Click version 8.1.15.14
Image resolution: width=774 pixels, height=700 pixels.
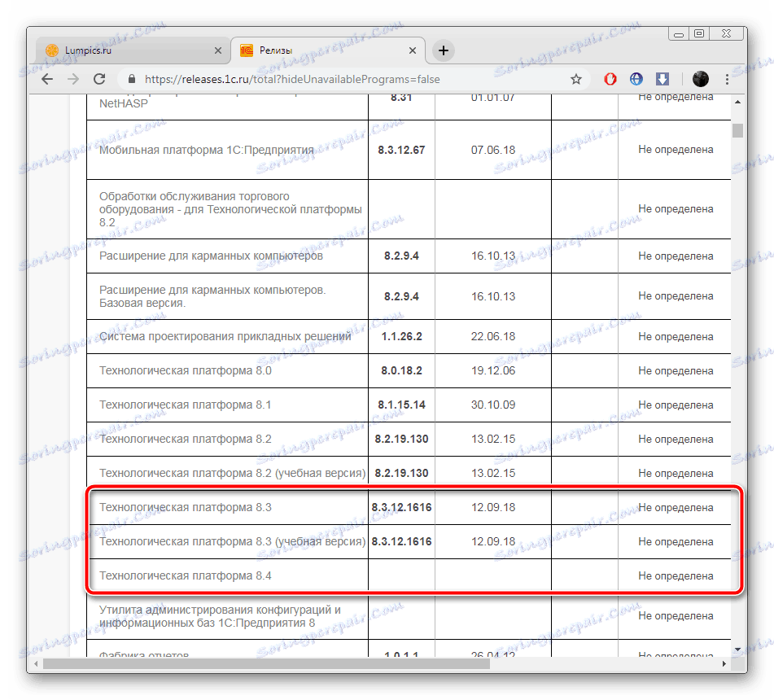coord(401,405)
